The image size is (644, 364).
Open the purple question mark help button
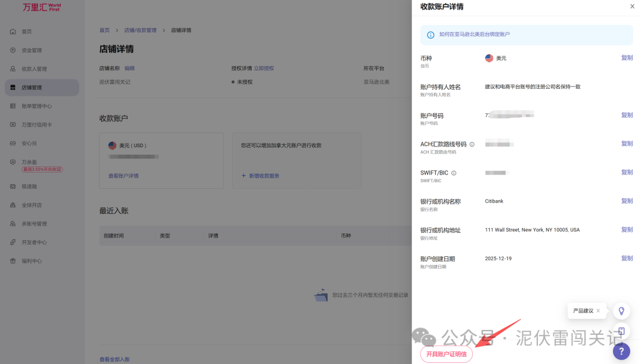pyautogui.click(x=621, y=351)
